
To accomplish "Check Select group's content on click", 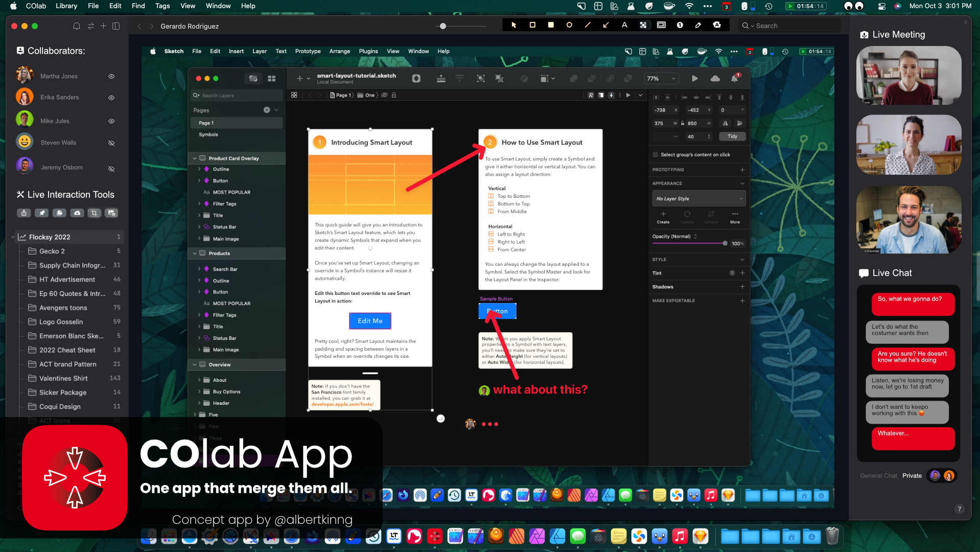I will [656, 154].
